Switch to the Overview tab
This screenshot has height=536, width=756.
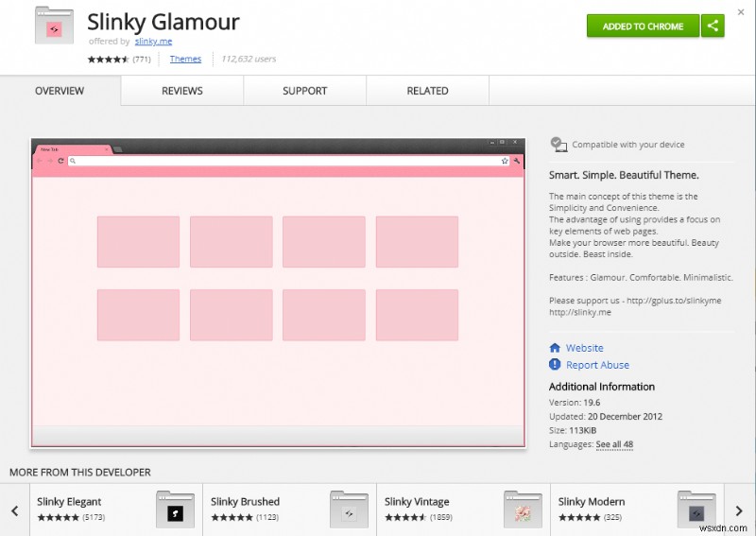click(60, 91)
